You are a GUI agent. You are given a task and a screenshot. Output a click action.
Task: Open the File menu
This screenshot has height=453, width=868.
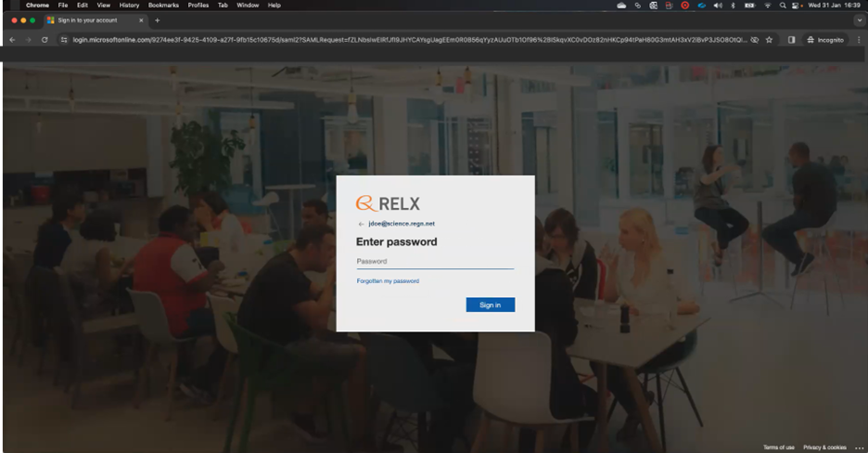tap(63, 5)
